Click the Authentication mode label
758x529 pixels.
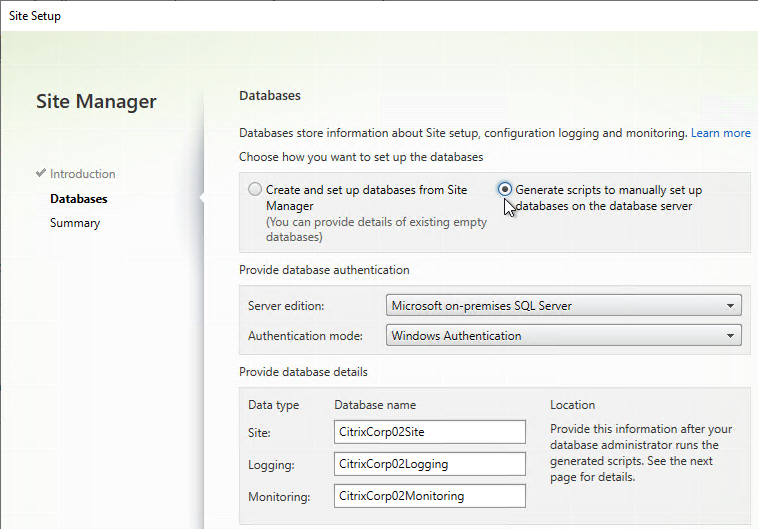[304, 336]
